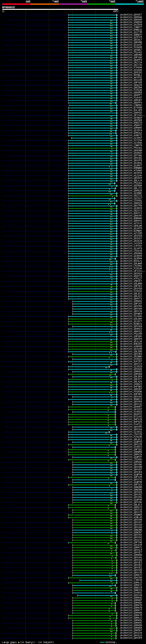The width and height of the screenshot is (146, 644).
Task: Open hit UniRef100_Q52NW0
Action: pos(131,357)
